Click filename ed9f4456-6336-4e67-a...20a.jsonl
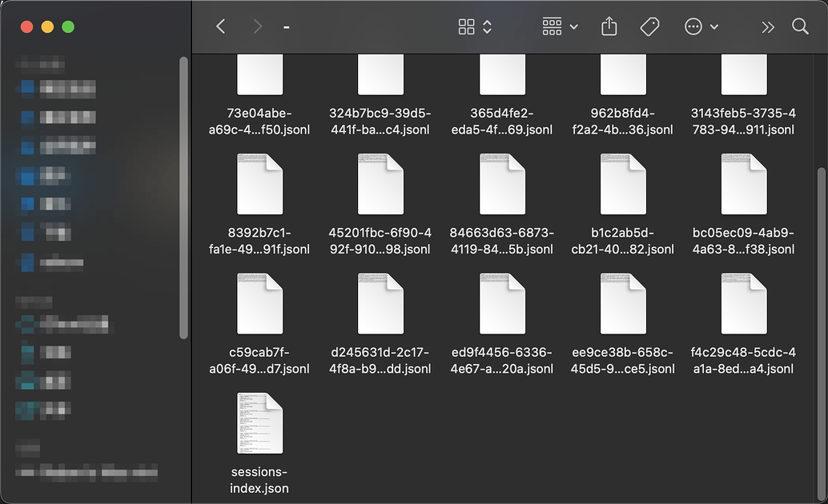 (x=502, y=361)
